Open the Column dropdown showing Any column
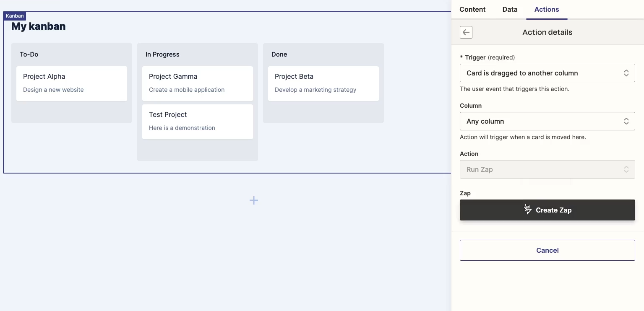This screenshot has width=644, height=311. pos(548,121)
